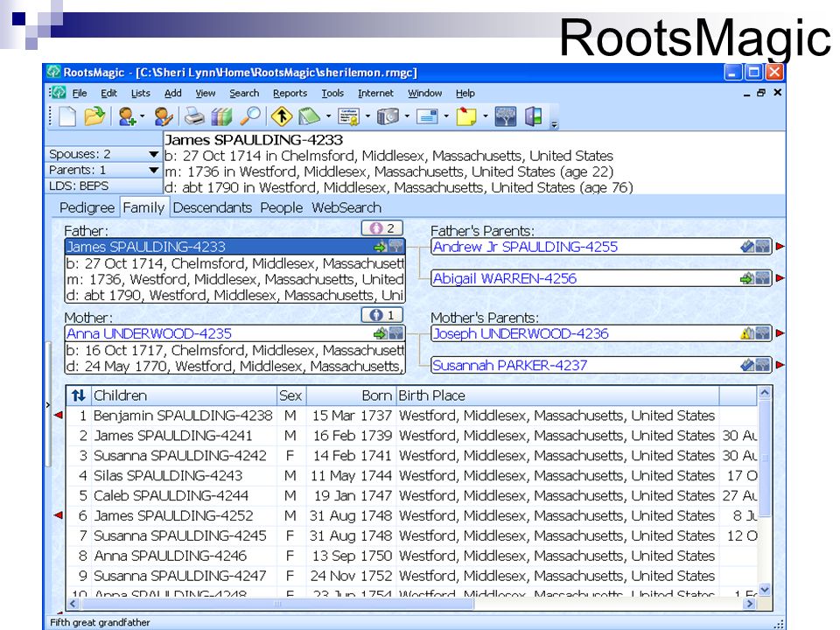The width and height of the screenshot is (840, 630).
Task: Select child row Caleb SPAULDING-4244
Action: click(x=411, y=495)
